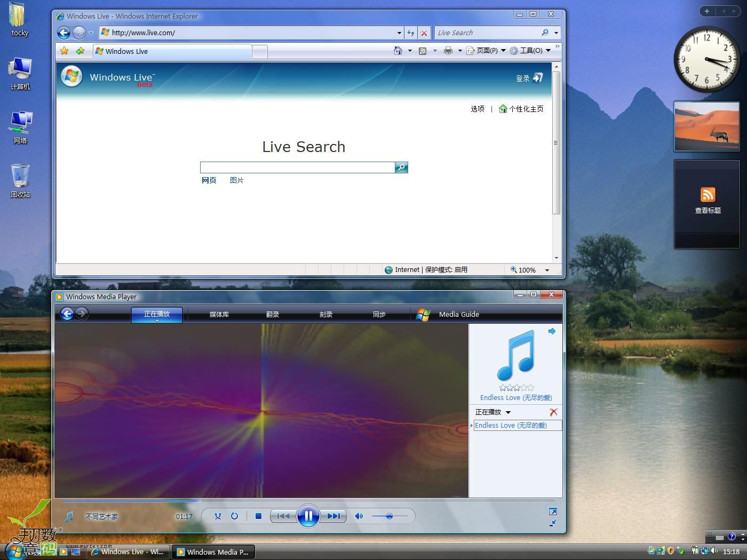This screenshot has width=747, height=560.
Task: Click the Internet Explorer forward button
Action: tap(79, 33)
